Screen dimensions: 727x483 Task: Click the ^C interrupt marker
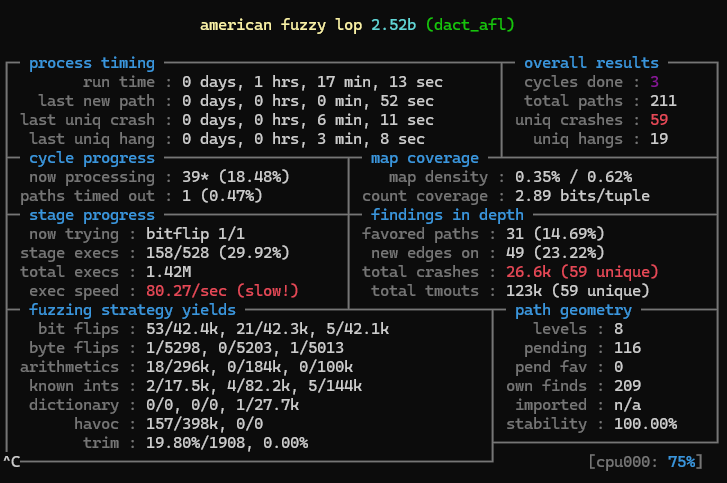(12, 462)
